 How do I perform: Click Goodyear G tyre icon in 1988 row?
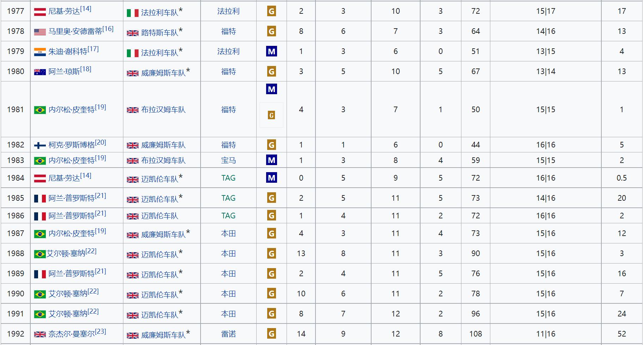(271, 253)
